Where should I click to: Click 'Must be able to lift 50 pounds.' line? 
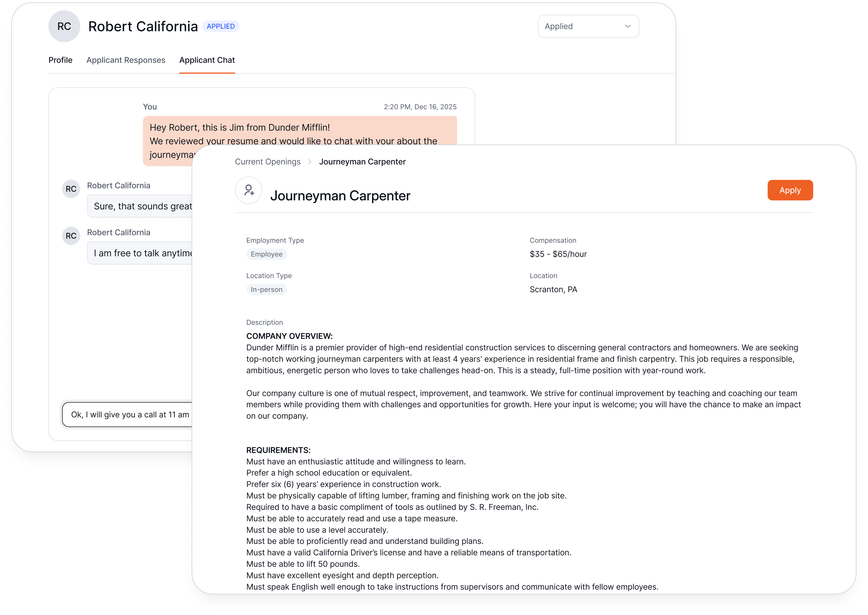[303, 564]
